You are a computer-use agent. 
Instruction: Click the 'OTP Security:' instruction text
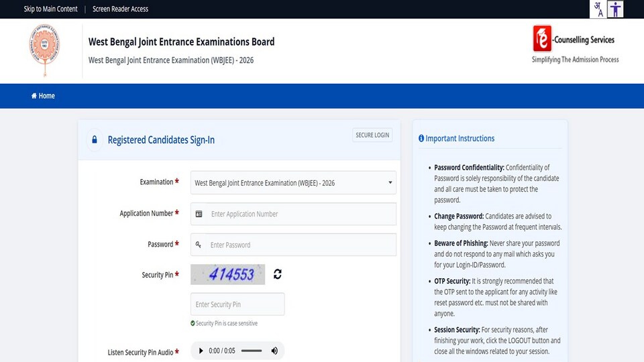tap(452, 281)
